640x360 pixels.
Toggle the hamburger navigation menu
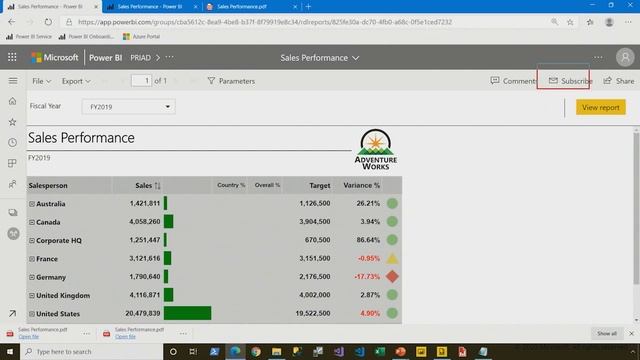pos(13,81)
